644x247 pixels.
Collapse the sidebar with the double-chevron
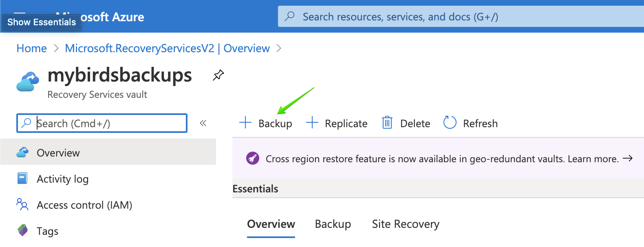(203, 123)
